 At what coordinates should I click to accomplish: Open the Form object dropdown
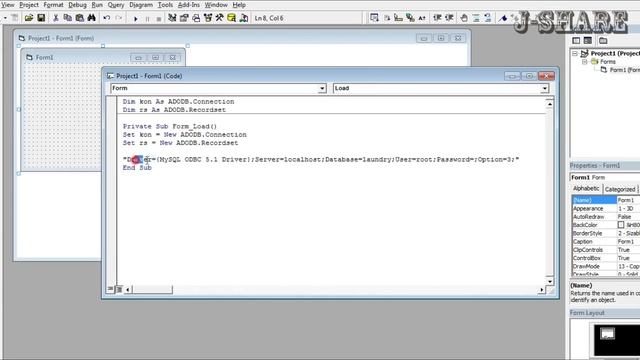[322, 89]
